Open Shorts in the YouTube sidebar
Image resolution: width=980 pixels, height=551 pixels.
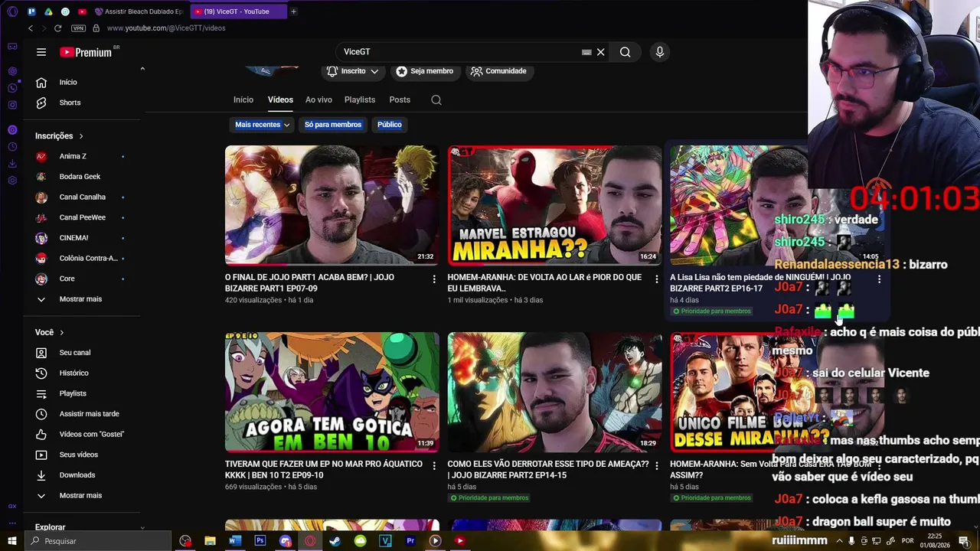click(82, 103)
